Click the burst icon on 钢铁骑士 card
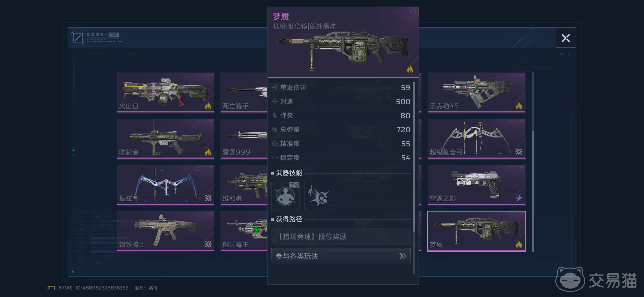 click(x=208, y=244)
